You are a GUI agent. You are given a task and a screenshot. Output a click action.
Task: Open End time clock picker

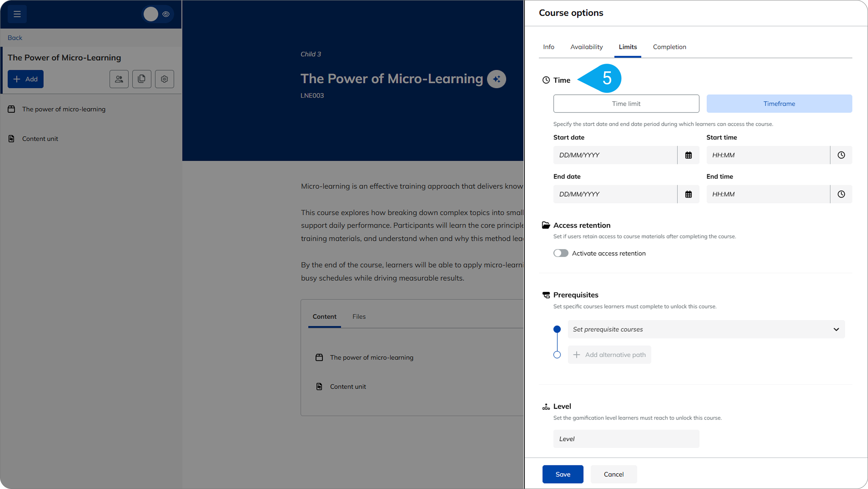(841, 194)
